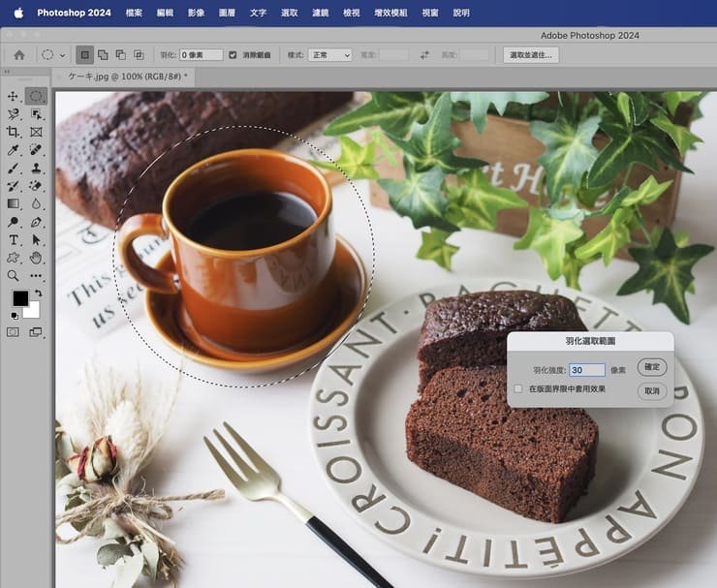Image resolution: width=717 pixels, height=588 pixels.
Task: Select the Blur tool
Action: (36, 204)
